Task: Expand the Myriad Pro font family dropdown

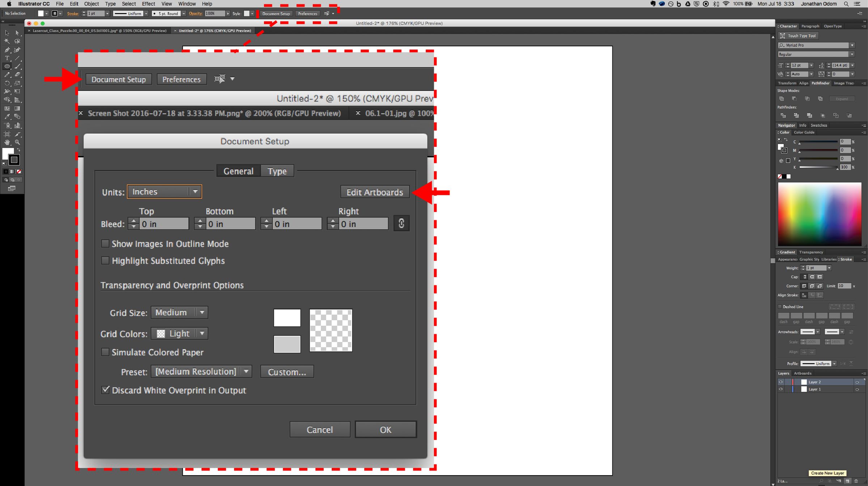Action: click(852, 45)
